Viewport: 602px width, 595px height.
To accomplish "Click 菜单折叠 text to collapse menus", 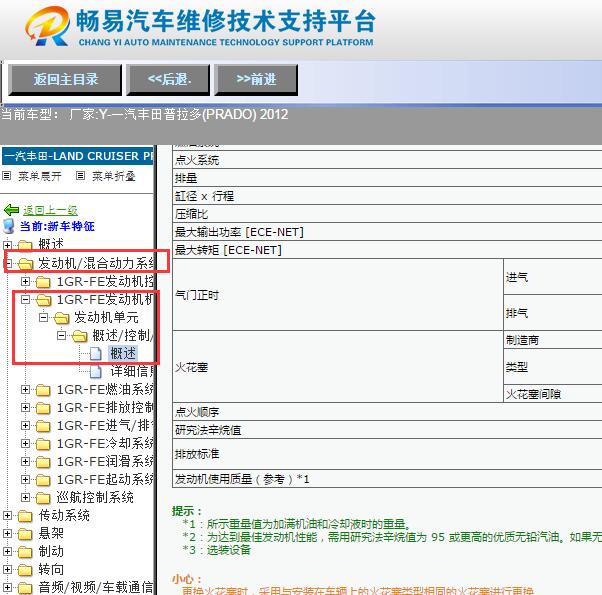I will pos(114,176).
